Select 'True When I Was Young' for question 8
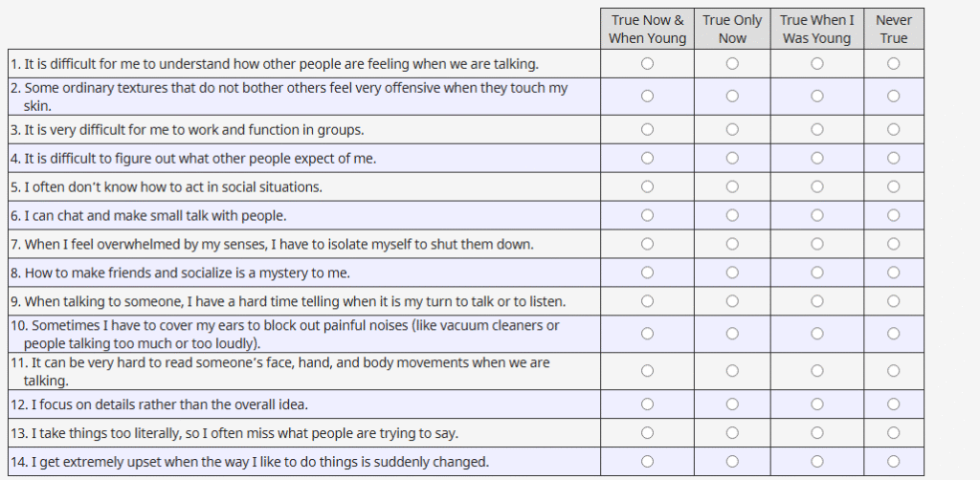The image size is (980, 480). [x=817, y=273]
